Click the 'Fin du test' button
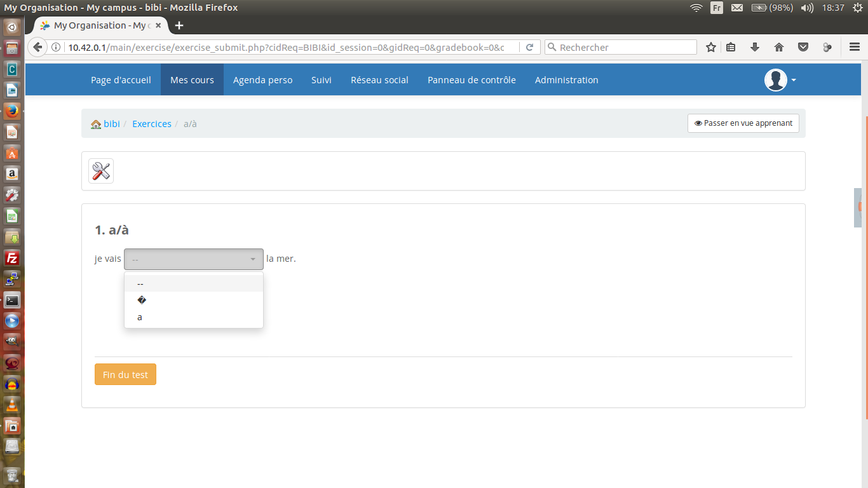 tap(125, 374)
